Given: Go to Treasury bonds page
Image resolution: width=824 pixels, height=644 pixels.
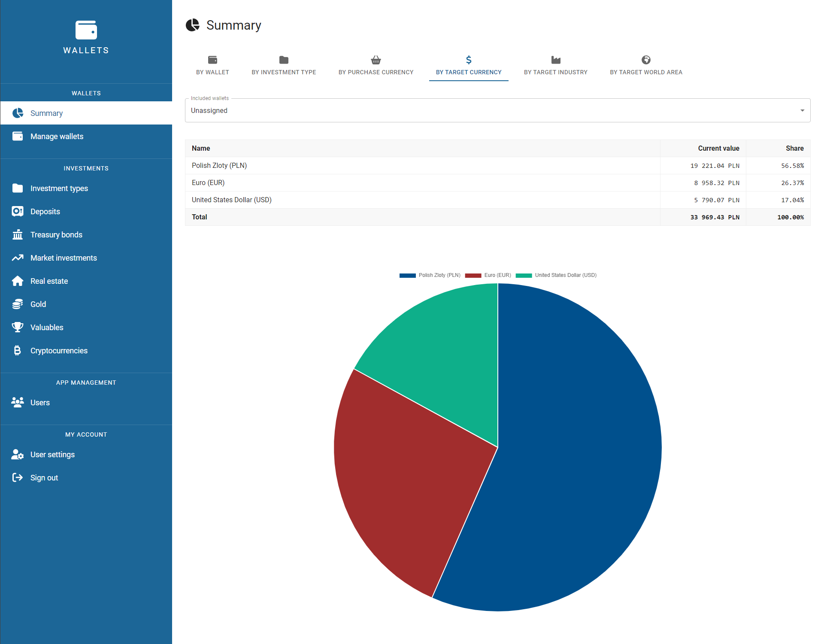Looking at the screenshot, I should click(x=86, y=234).
